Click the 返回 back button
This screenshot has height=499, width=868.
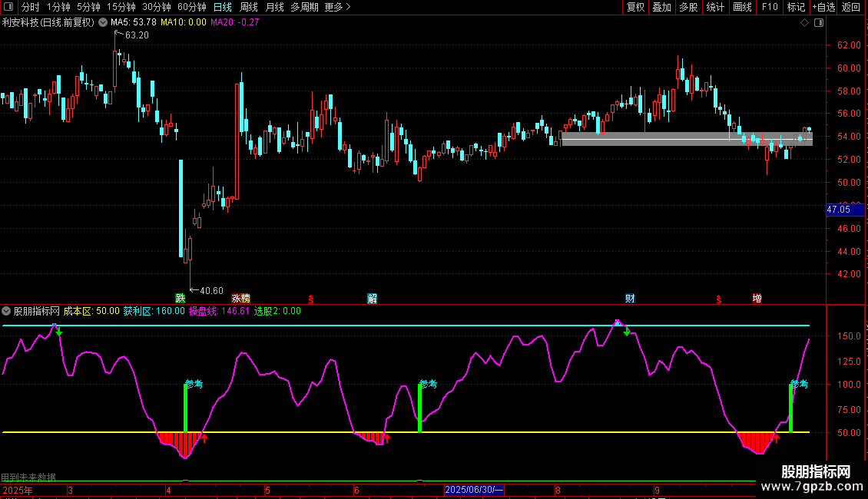[x=851, y=7]
